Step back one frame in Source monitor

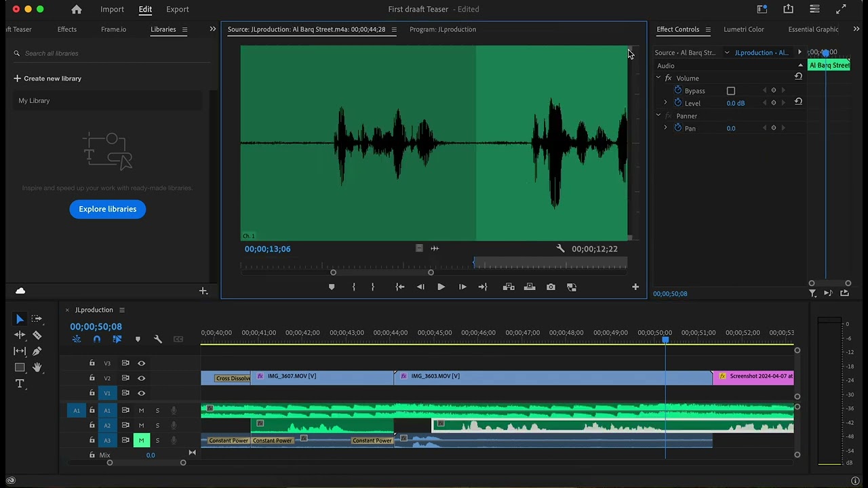click(420, 287)
